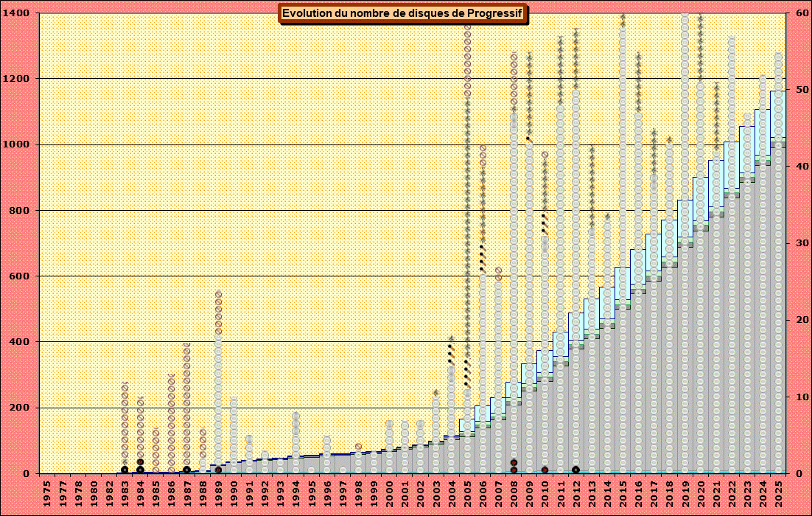Image resolution: width=812 pixels, height=516 pixels.
Task: Select the red dot marker above 2010
Action: coord(545,470)
